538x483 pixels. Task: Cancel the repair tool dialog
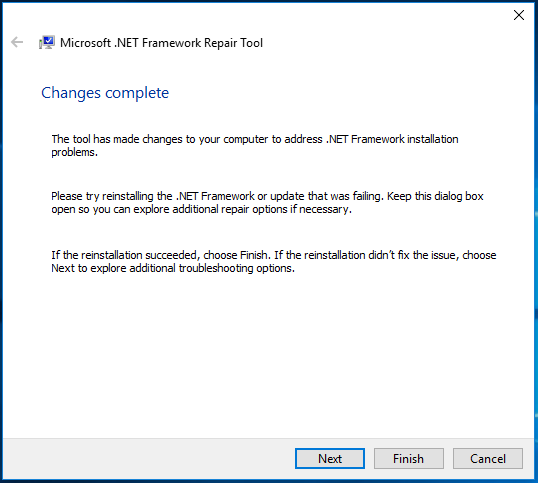[488, 458]
